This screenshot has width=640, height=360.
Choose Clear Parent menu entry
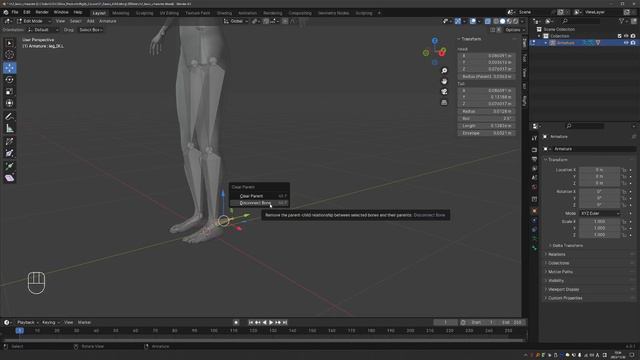pos(260,196)
